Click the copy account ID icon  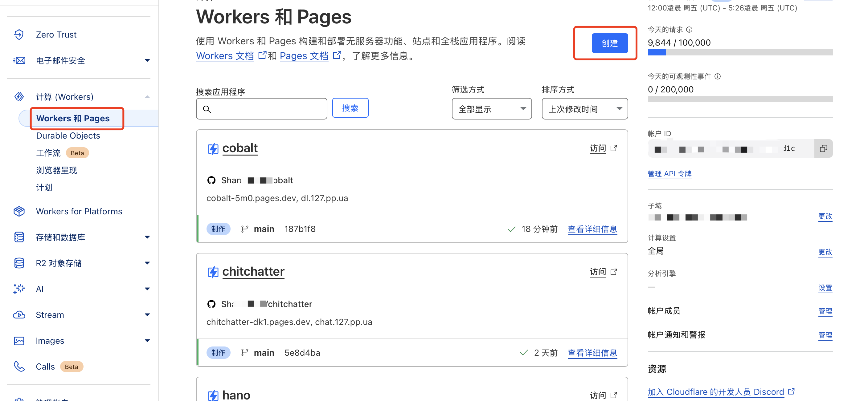823,148
